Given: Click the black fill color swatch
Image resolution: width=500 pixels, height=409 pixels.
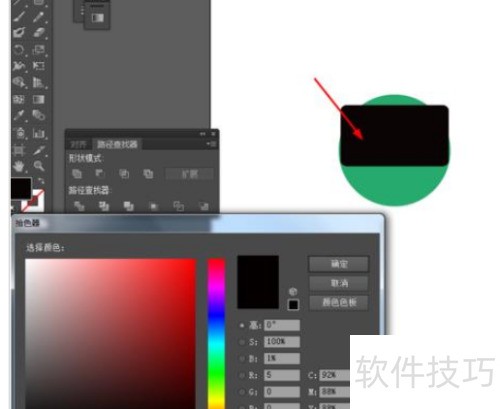Looking at the screenshot, I should [21, 188].
